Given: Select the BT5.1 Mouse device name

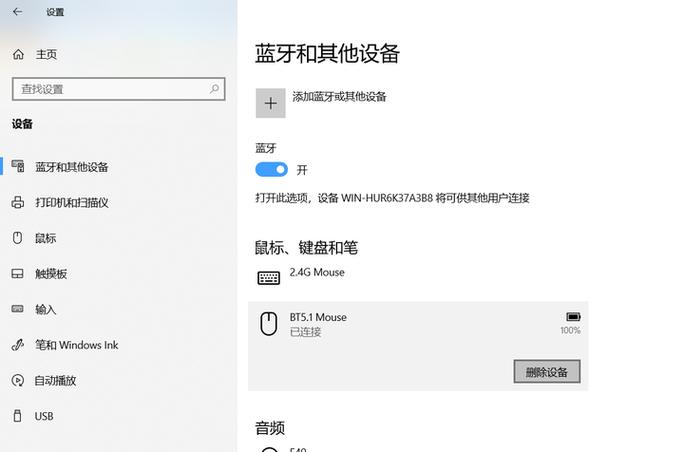Looking at the screenshot, I should tap(318, 317).
